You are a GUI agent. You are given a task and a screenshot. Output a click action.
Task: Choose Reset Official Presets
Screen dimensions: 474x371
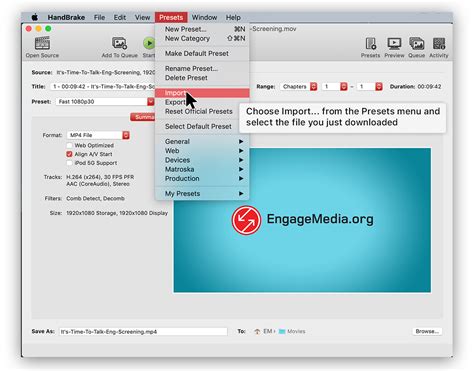point(202,112)
